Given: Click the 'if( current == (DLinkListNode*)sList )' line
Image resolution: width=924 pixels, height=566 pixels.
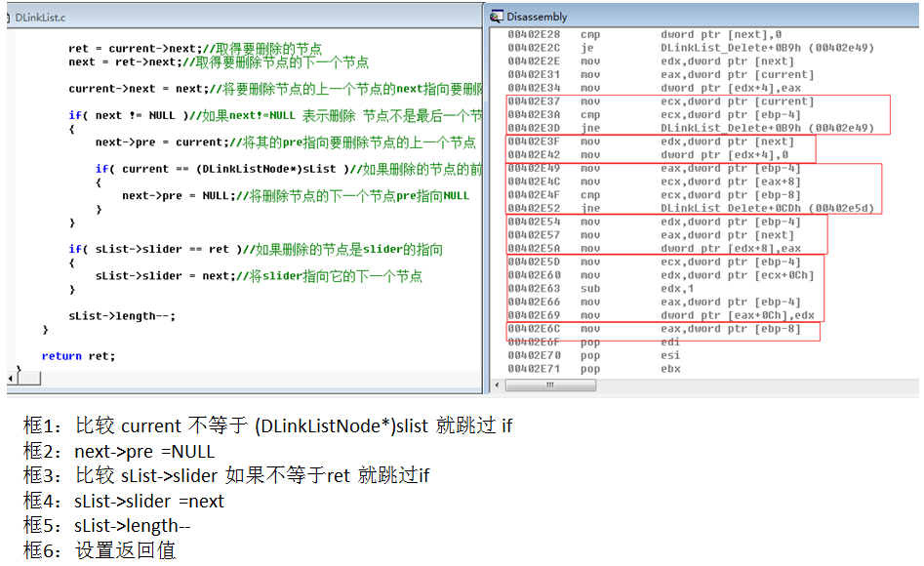Looking at the screenshot, I should (x=289, y=169).
